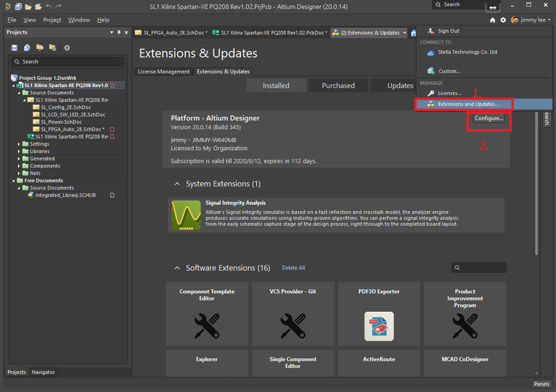The width and height of the screenshot is (556, 392).
Task: Click the Software Extensions search field
Action: tap(482, 268)
